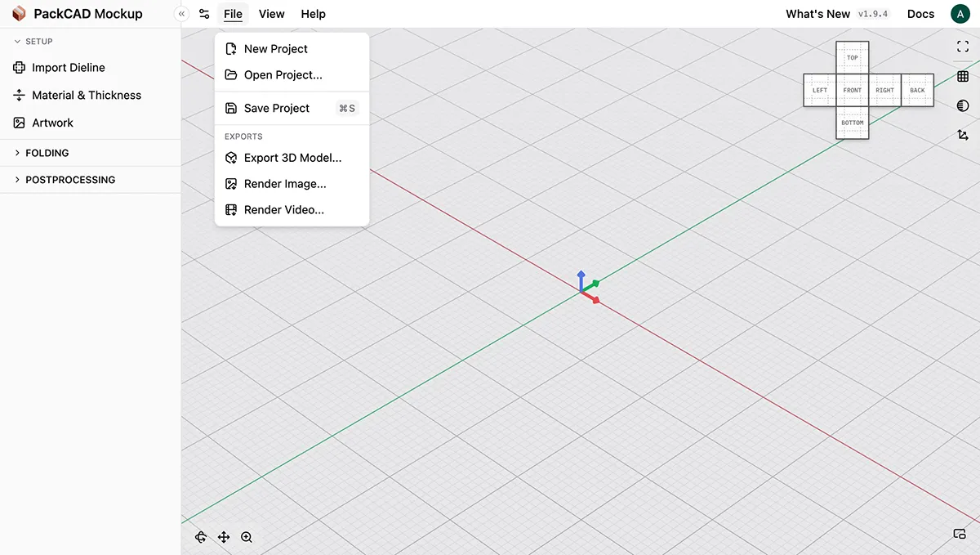Viewport: 980px width, 555px height.
Task: Open the Docs link
Action: (920, 14)
